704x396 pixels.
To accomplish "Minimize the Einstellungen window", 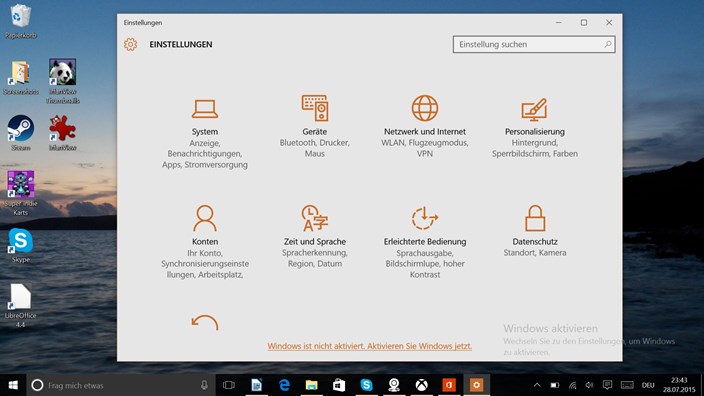I will [559, 22].
